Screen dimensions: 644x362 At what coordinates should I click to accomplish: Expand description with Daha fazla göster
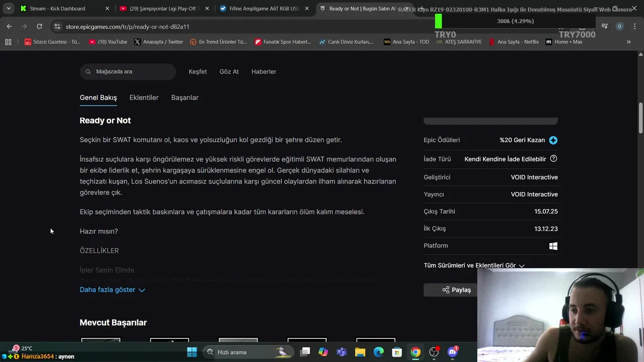coord(112,290)
